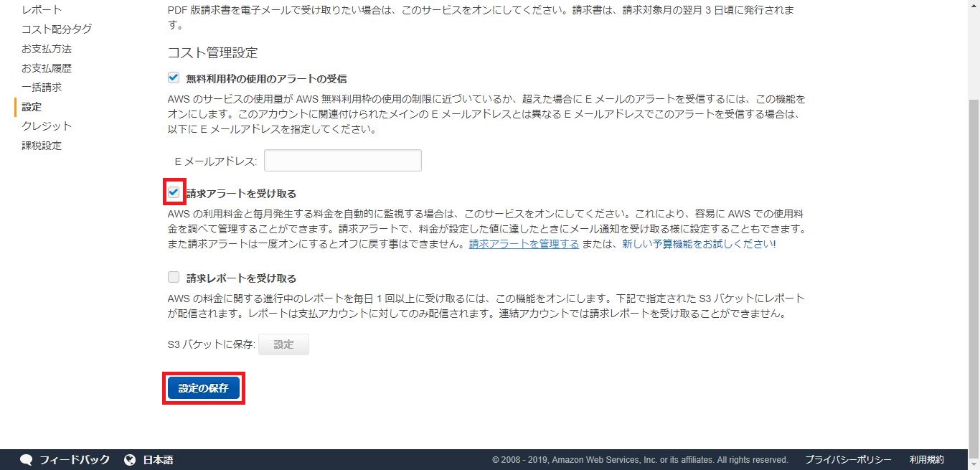Click the globe icon beside 日本語
This screenshot has width=980, height=470.
coord(130,460)
